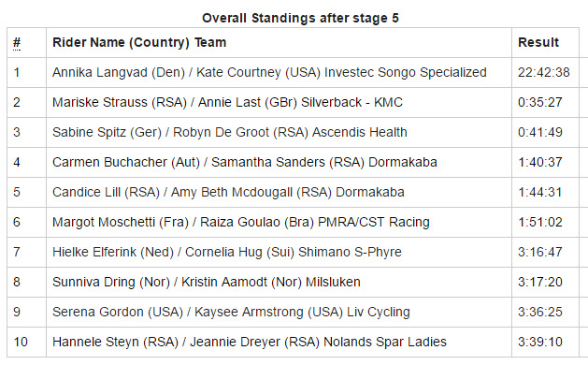This screenshot has width=588, height=365.
Task: Select Hannele Steyn / Jeannie Dreyer row
Action: (x=293, y=343)
